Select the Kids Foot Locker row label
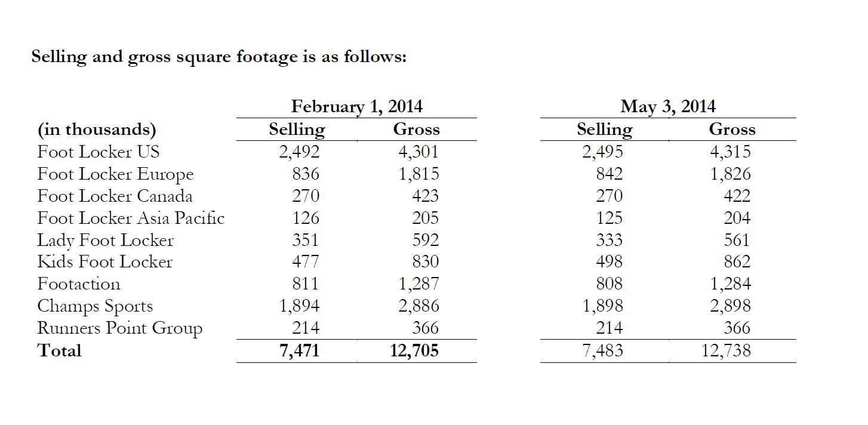Viewport: 868px width, 425px height. 104,262
